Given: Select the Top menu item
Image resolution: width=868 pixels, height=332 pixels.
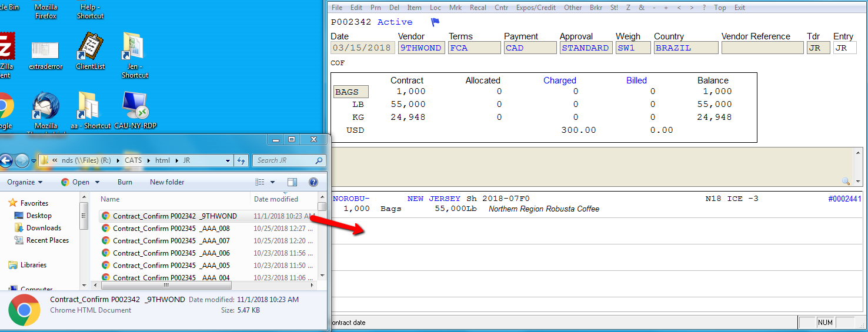Looking at the screenshot, I should (720, 8).
